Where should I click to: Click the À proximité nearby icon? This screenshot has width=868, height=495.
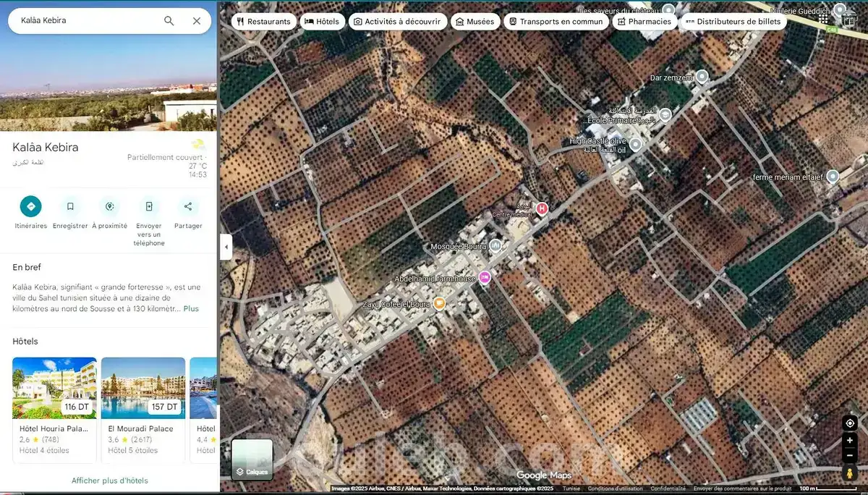tap(109, 207)
